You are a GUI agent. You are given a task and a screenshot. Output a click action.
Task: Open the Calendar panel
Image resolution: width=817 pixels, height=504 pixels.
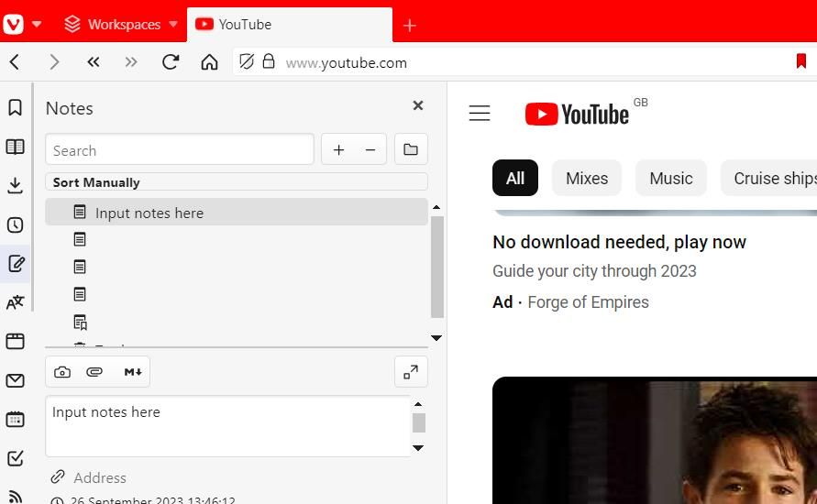coord(15,419)
